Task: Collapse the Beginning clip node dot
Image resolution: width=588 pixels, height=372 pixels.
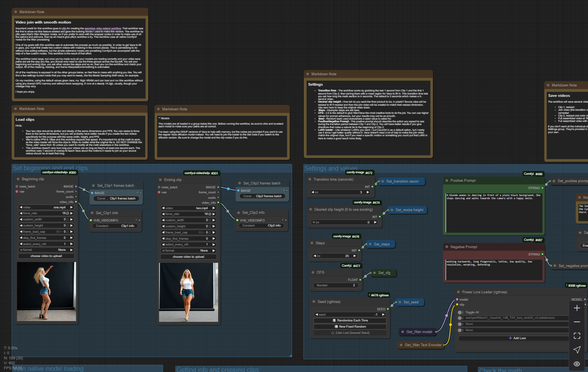Action: tap(18, 179)
